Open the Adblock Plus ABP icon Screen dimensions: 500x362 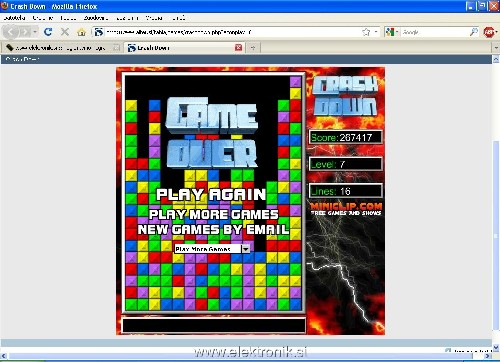point(489,32)
